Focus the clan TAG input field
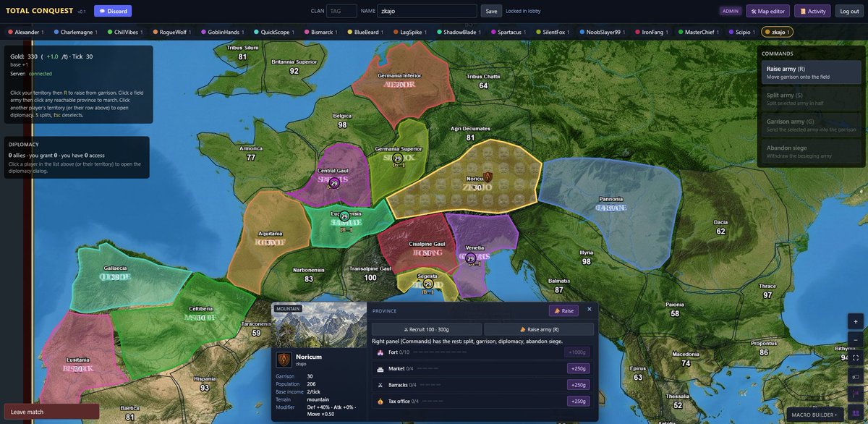 point(341,11)
